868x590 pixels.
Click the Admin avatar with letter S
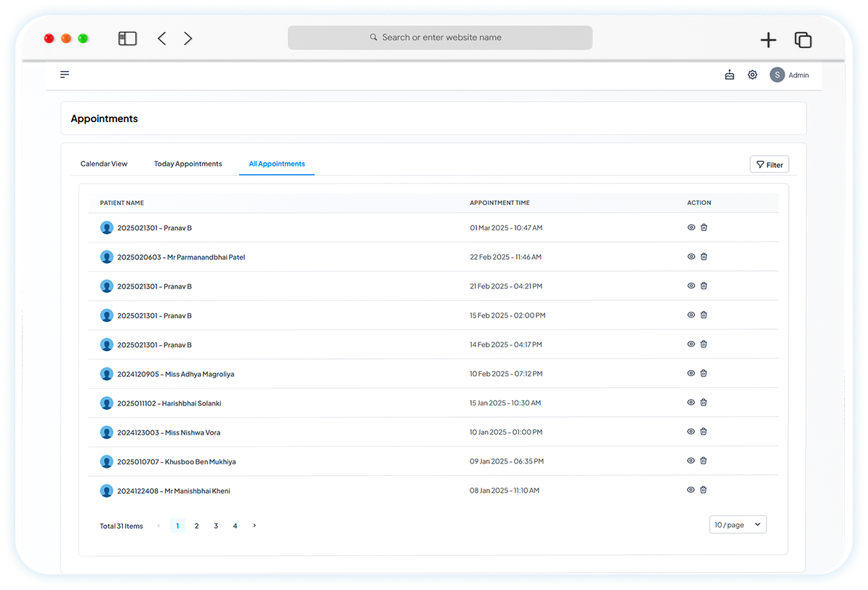pyautogui.click(x=777, y=75)
